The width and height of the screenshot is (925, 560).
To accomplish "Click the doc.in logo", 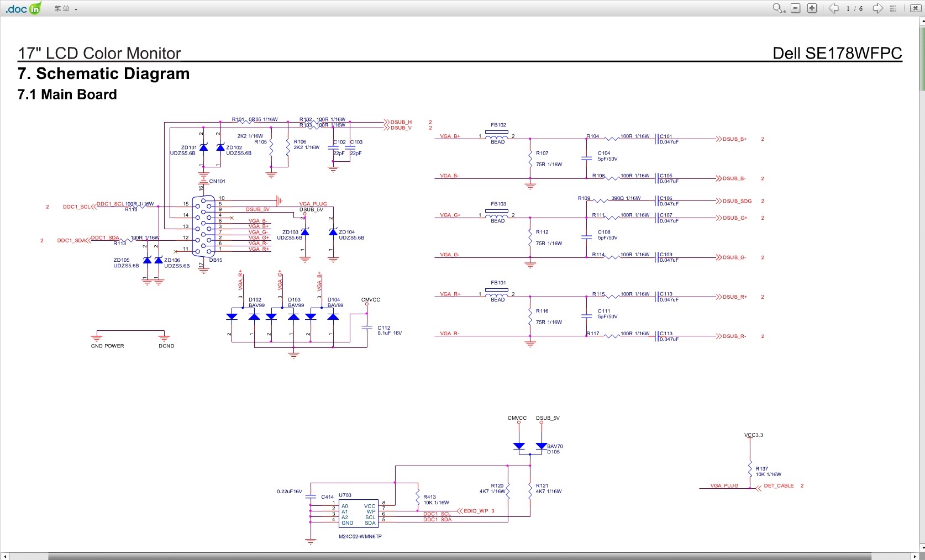I will 23,8.
